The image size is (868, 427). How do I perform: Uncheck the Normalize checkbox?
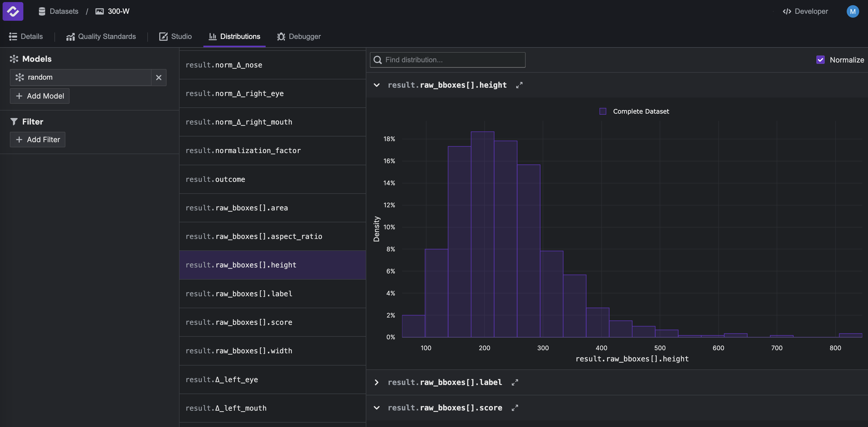[x=820, y=60]
